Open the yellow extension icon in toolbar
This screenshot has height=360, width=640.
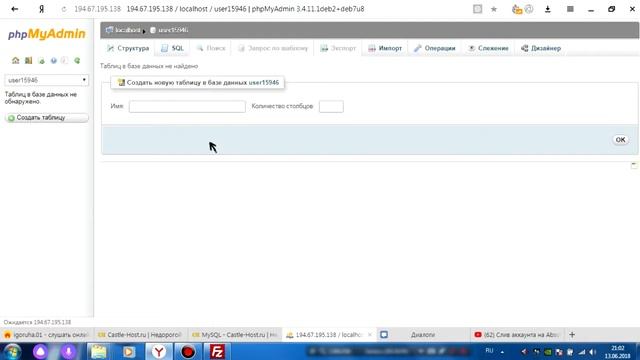[517, 9]
